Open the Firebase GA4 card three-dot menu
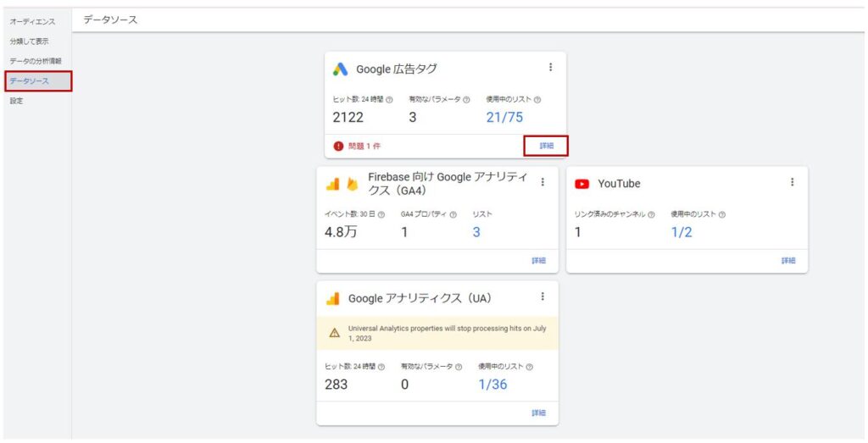868x443 pixels. click(x=542, y=182)
